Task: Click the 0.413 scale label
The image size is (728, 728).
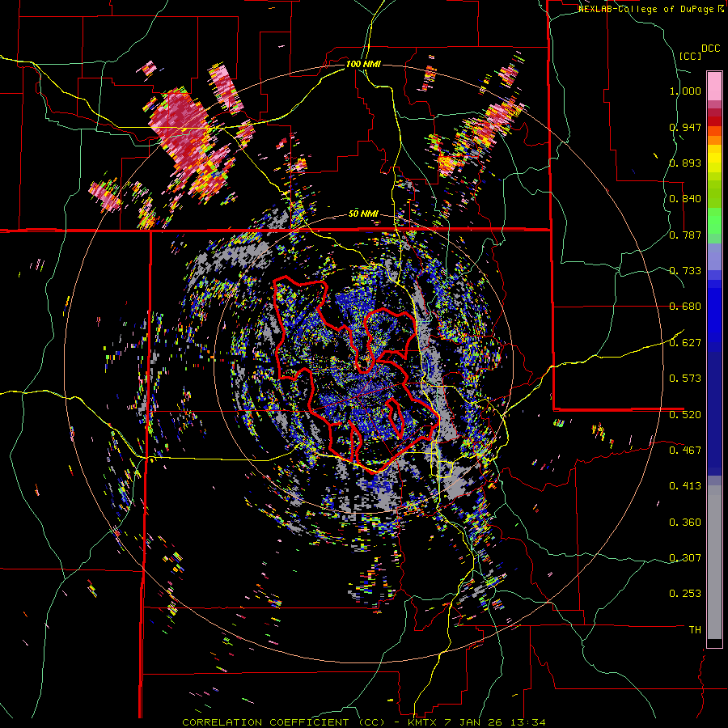Action: tap(685, 486)
